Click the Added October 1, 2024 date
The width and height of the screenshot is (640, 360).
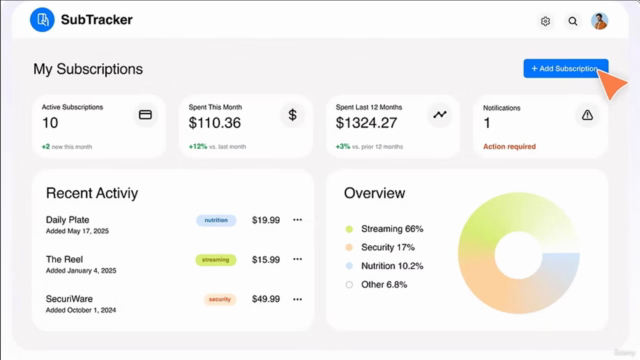tap(81, 310)
